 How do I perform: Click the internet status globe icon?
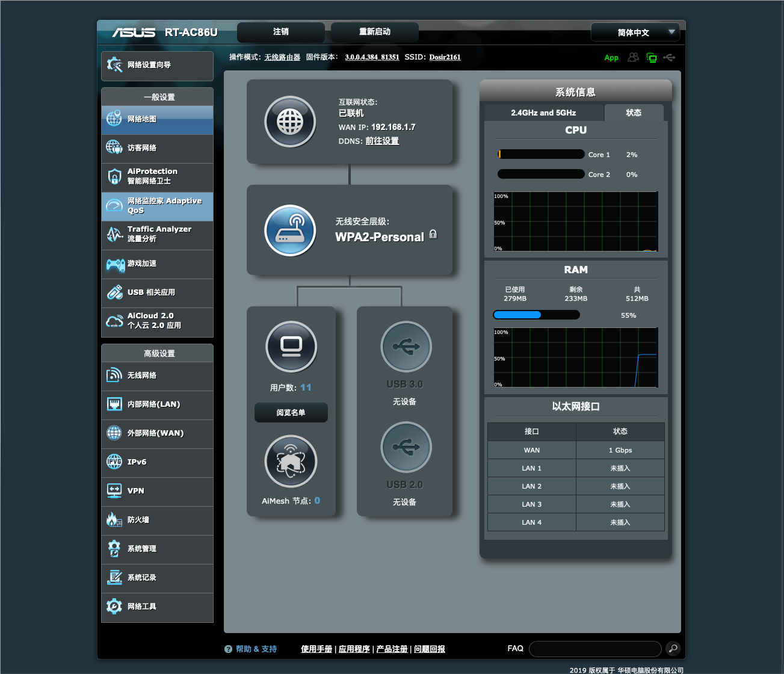tap(291, 122)
